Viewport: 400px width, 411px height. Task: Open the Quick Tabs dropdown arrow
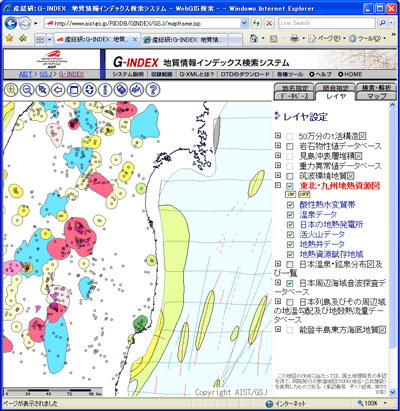[50, 40]
